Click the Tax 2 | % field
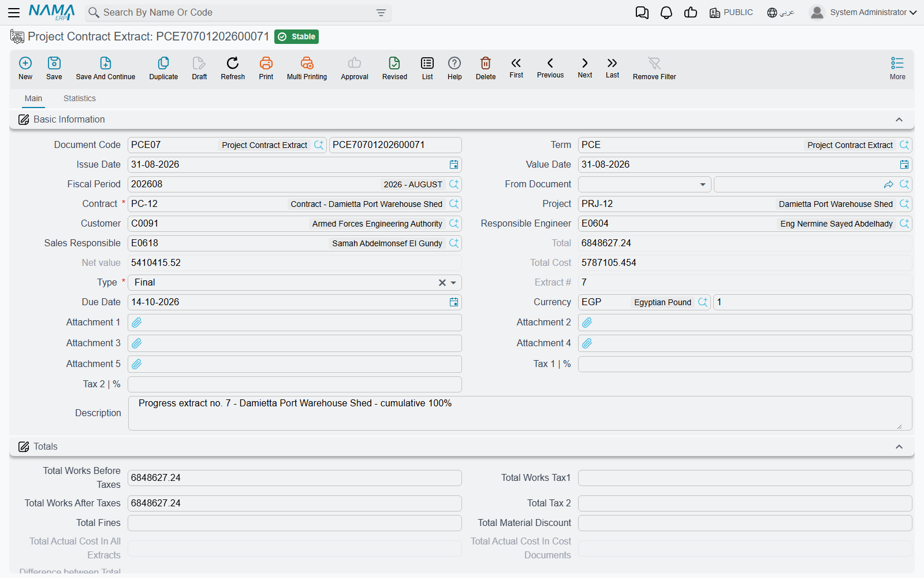Screen dimensions: 924x578 295,384
